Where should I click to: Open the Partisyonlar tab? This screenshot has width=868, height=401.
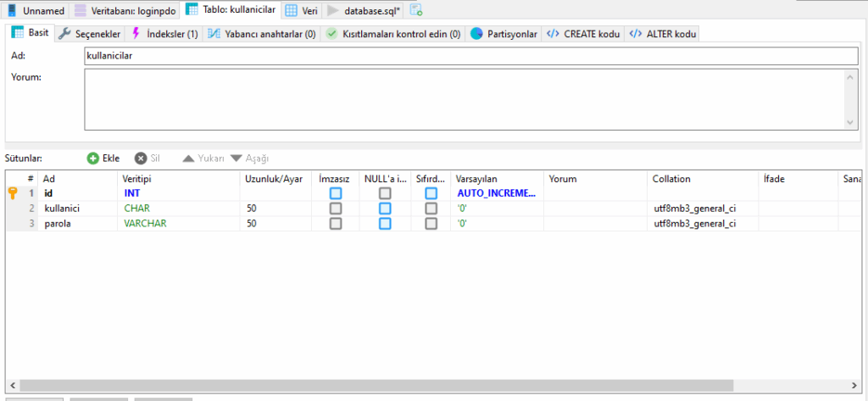[504, 34]
